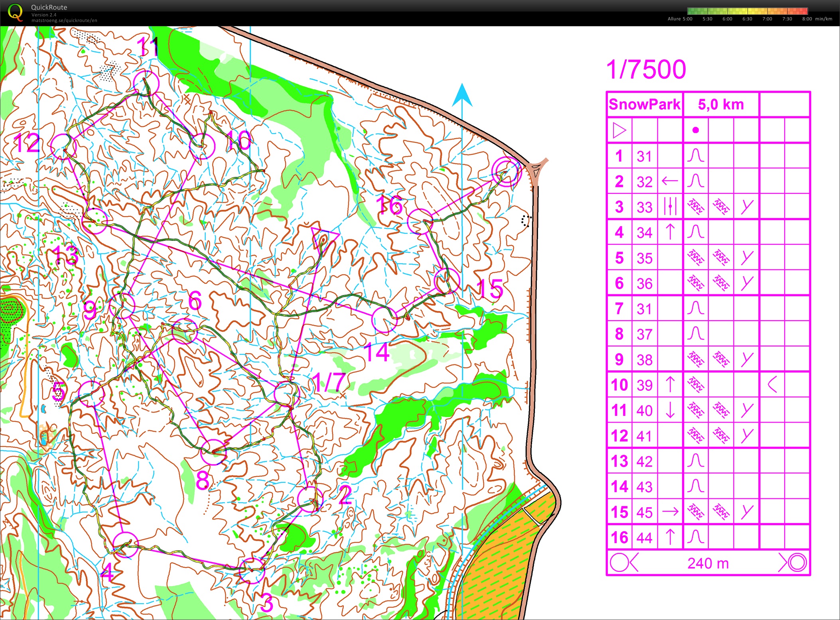
Task: Click the finish symbol right of '240 m'
Action: pyautogui.click(x=793, y=563)
